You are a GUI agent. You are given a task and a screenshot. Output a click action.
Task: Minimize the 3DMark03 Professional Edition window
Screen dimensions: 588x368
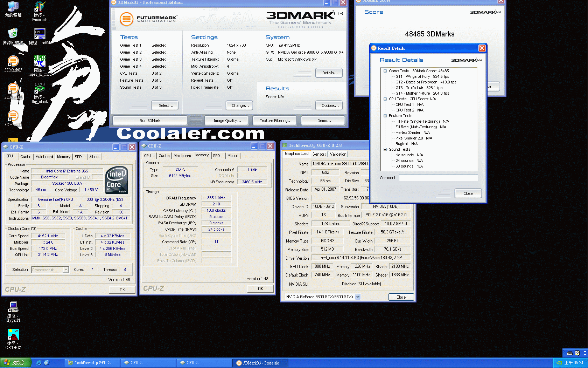tap(327, 2)
